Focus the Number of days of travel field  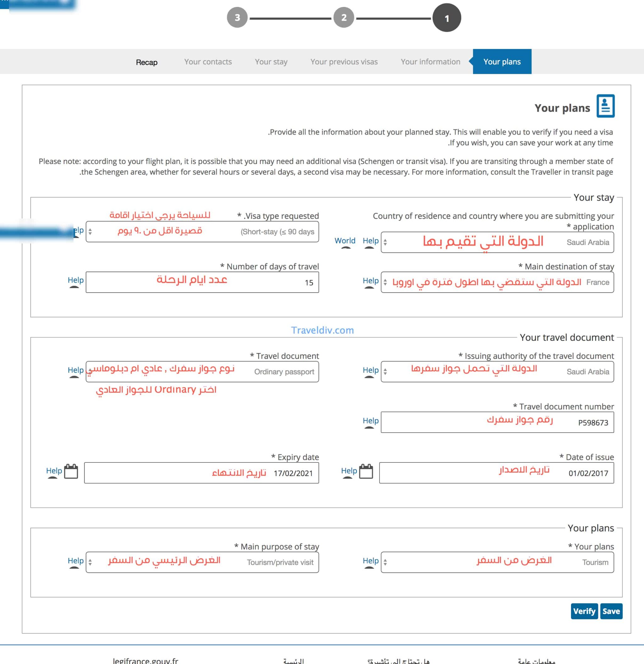(202, 282)
